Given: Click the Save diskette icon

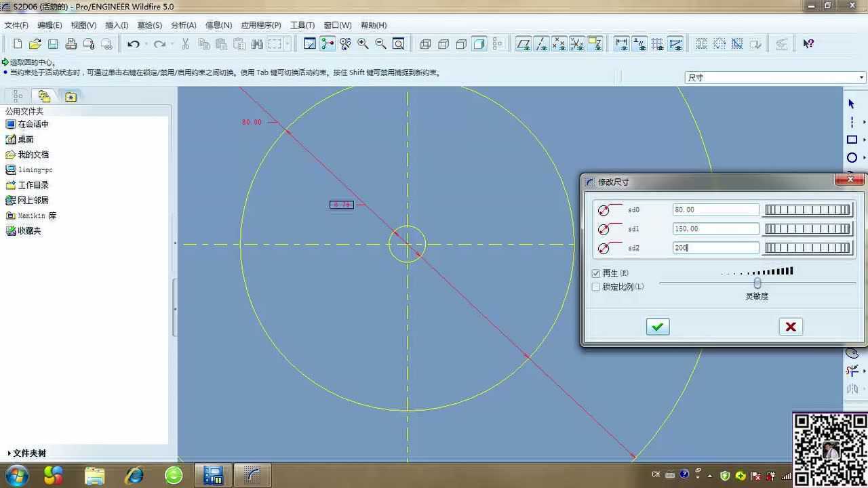Looking at the screenshot, I should 53,44.
